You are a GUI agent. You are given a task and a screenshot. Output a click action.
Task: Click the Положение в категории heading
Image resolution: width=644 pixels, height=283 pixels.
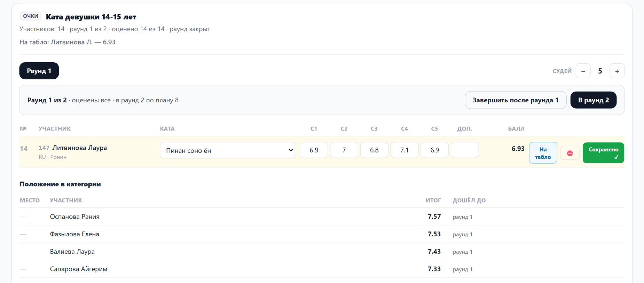tap(60, 184)
